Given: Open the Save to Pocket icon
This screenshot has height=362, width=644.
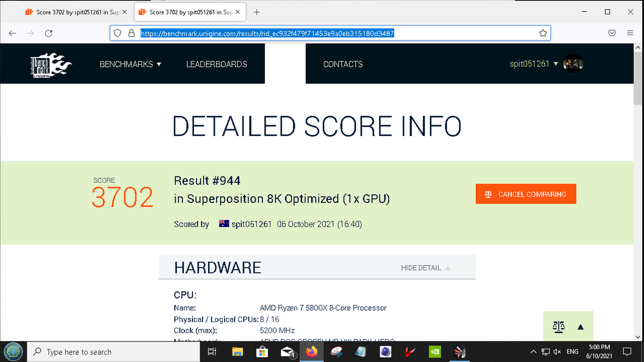Looking at the screenshot, I should point(612,33).
